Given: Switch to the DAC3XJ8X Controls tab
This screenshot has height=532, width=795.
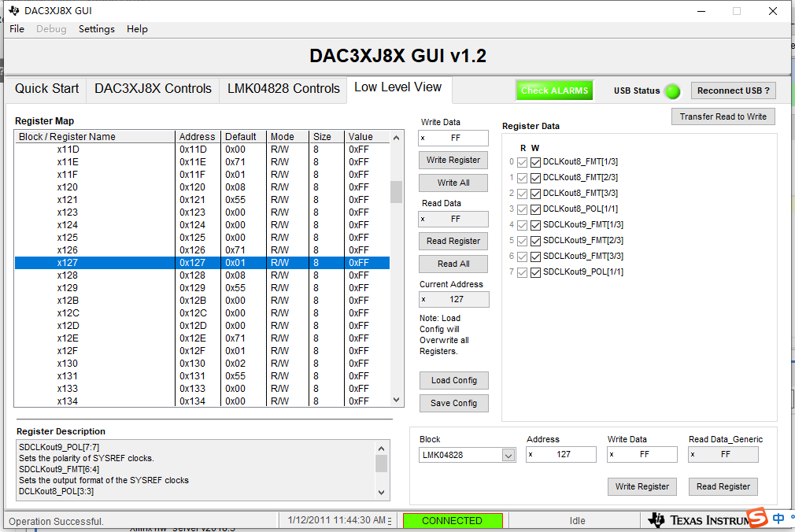Looking at the screenshot, I should 153,89.
